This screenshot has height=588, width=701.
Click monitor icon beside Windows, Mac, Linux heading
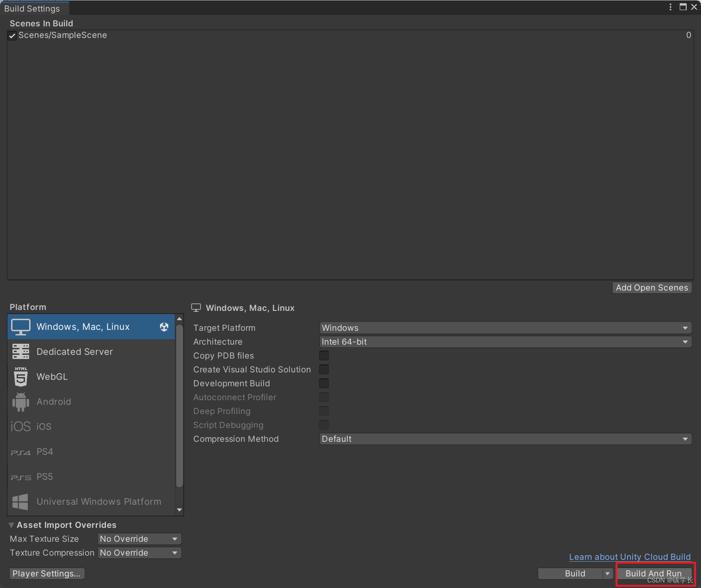[x=196, y=308]
